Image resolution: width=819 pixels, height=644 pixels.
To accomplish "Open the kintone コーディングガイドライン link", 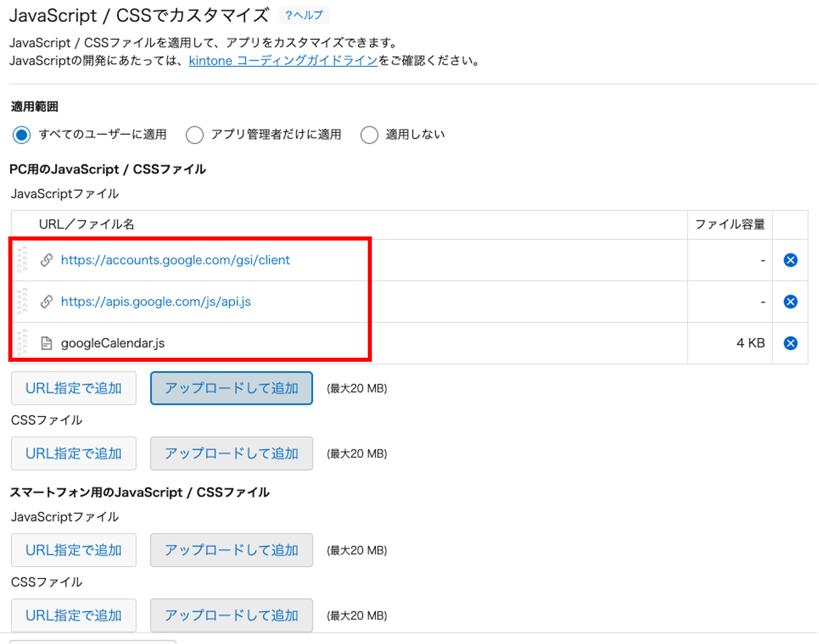I will 283,60.
